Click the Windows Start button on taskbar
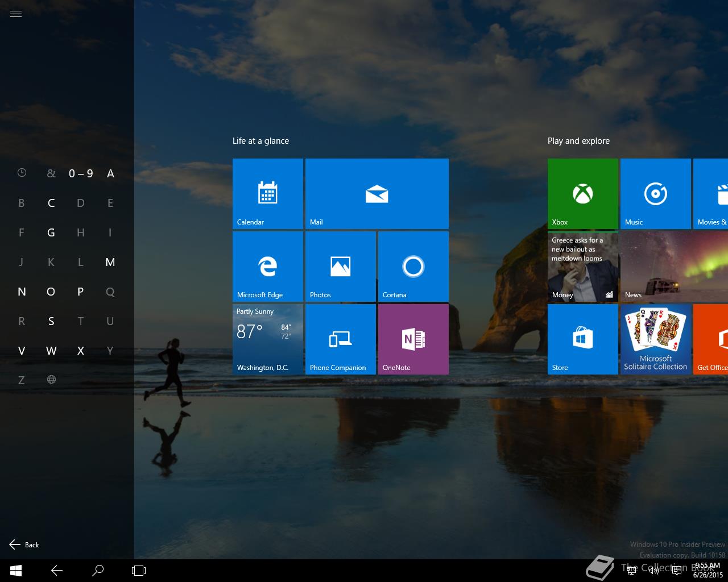 [x=16, y=571]
